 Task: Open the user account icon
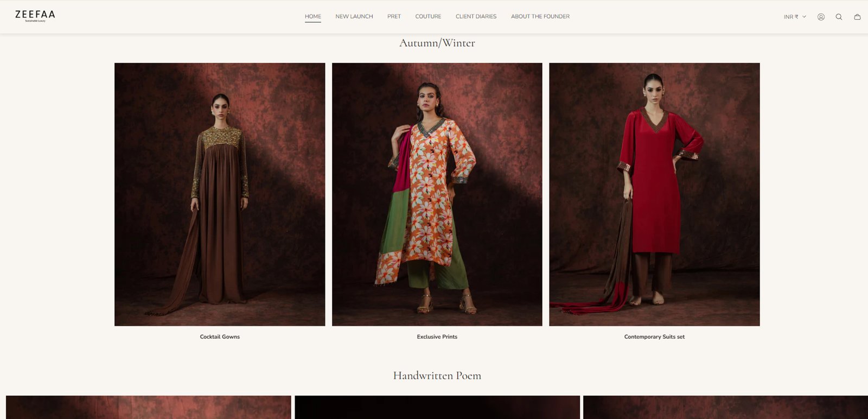[x=821, y=17]
